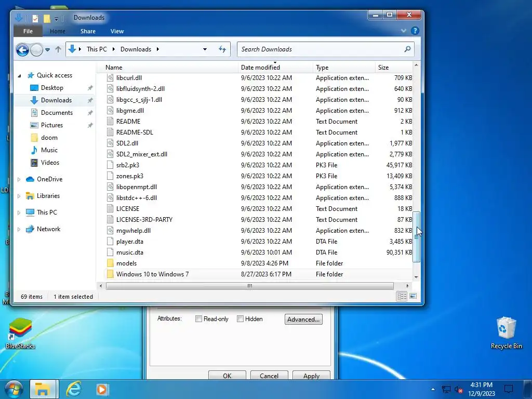Click the vertical scrollbar thumb
This screenshot has width=532, height=399.
pyautogui.click(x=416, y=237)
